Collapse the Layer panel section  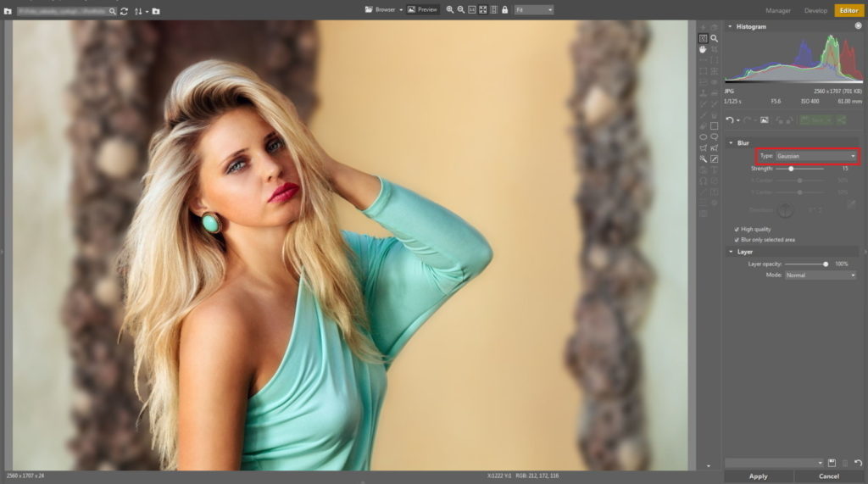731,252
